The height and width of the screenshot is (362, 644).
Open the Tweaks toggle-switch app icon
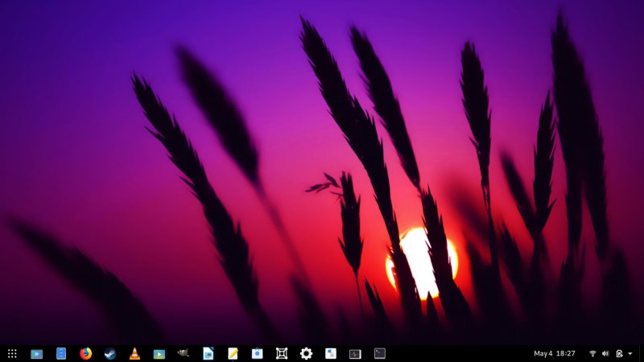331,353
